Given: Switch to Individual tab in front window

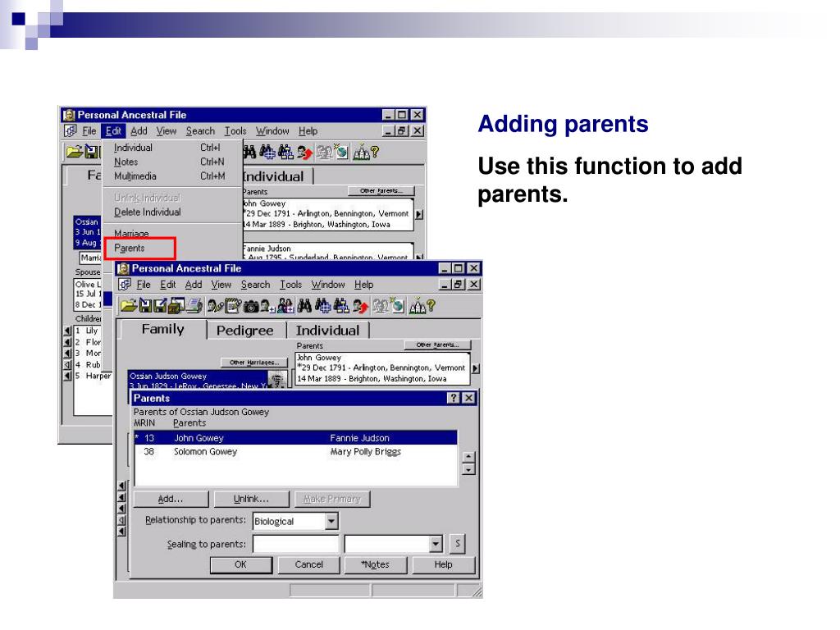Looking at the screenshot, I should (x=327, y=331).
